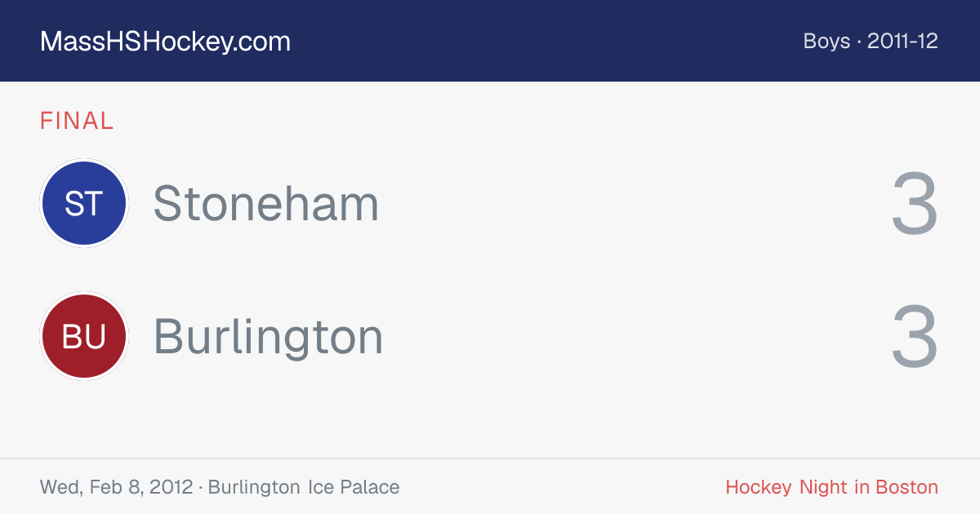
Task: Open the Burlington team name
Action: point(269,336)
